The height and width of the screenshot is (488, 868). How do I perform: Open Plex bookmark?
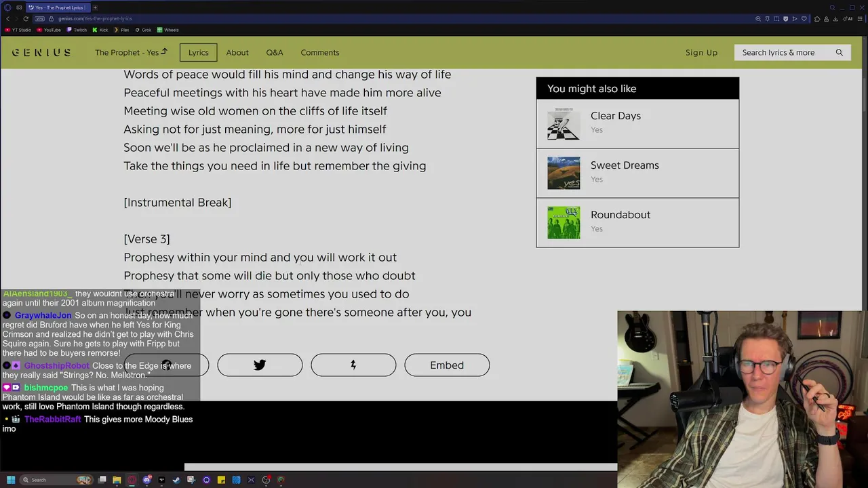click(121, 30)
